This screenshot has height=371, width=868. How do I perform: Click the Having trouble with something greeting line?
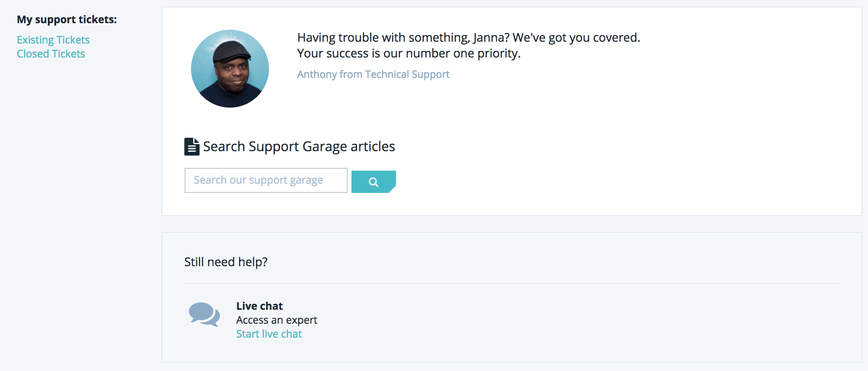pyautogui.click(x=468, y=38)
